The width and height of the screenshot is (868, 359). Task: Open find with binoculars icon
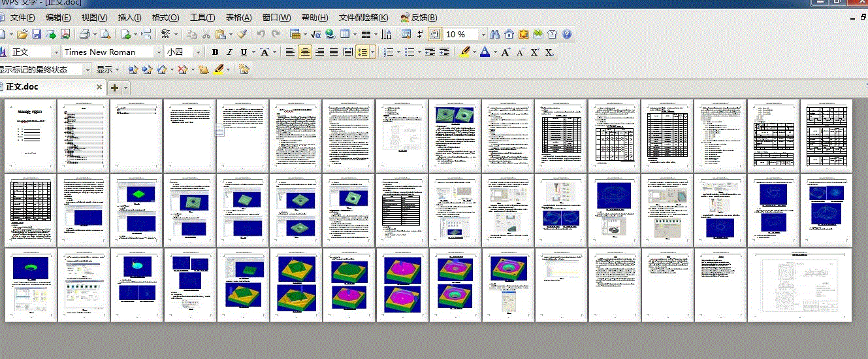pos(494,34)
